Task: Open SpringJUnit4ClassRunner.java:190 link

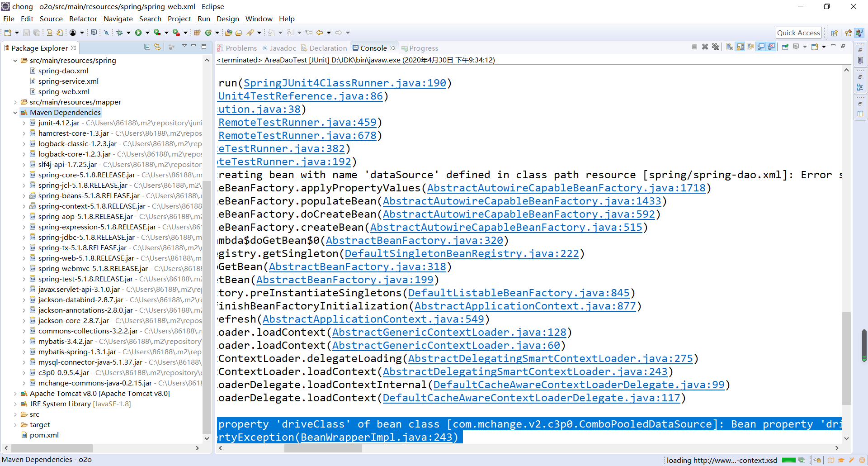Action: point(344,83)
